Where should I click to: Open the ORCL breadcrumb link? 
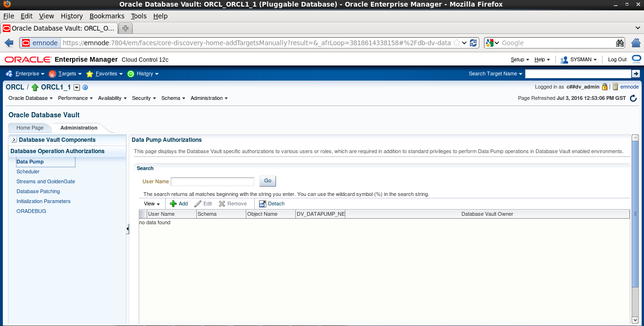(15, 87)
